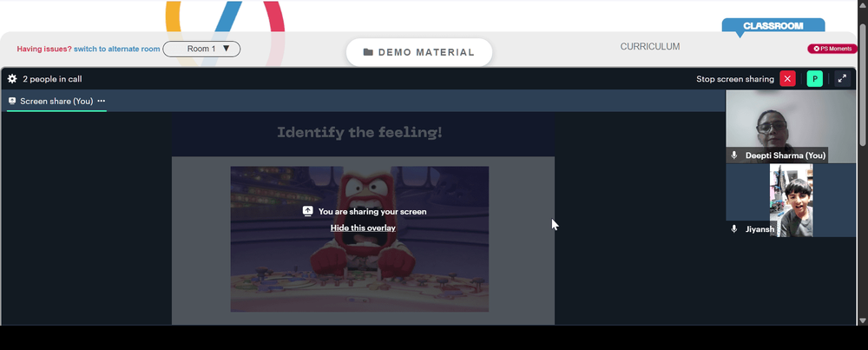Image resolution: width=868 pixels, height=350 pixels.
Task: Click the page scrollbar up arrow
Action: [x=863, y=4]
